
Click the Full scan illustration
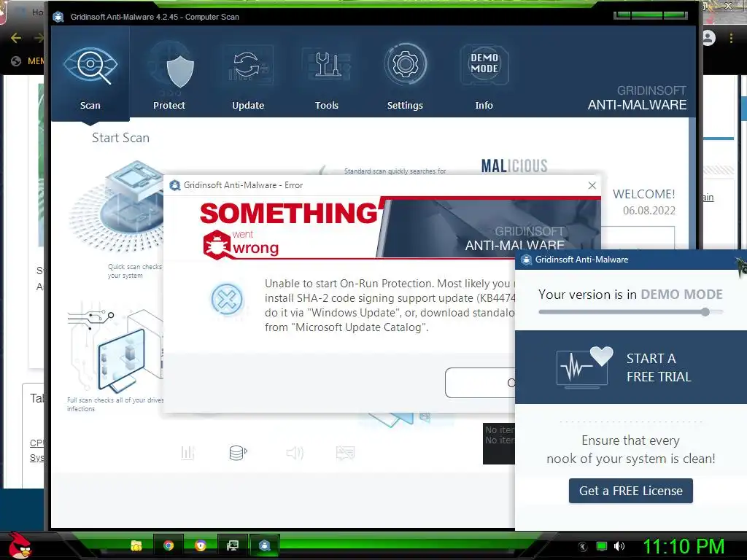point(115,349)
